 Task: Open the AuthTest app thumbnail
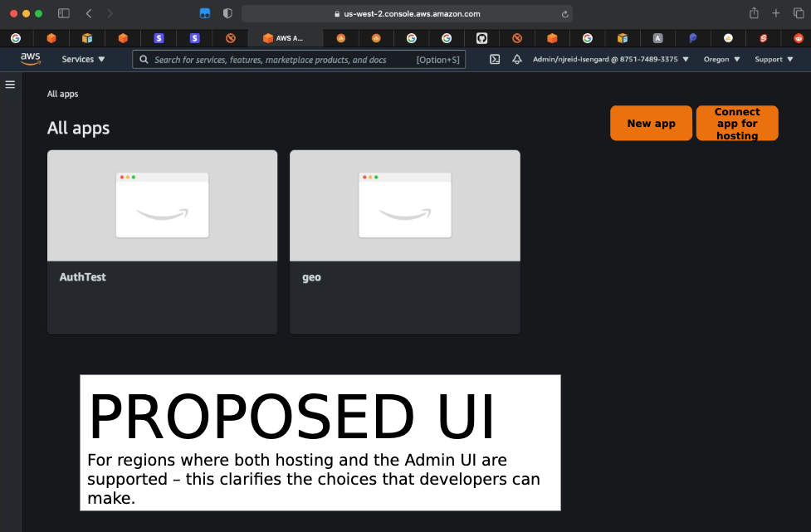point(163,206)
